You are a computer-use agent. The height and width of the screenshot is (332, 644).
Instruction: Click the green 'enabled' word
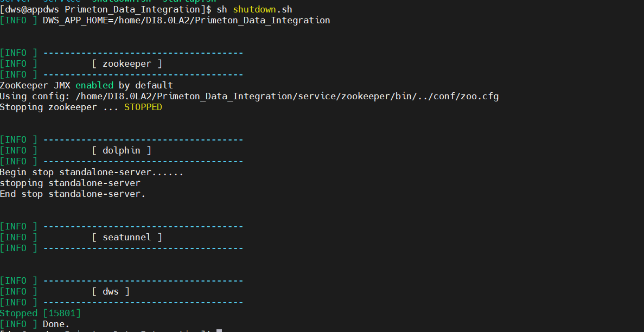click(x=94, y=86)
